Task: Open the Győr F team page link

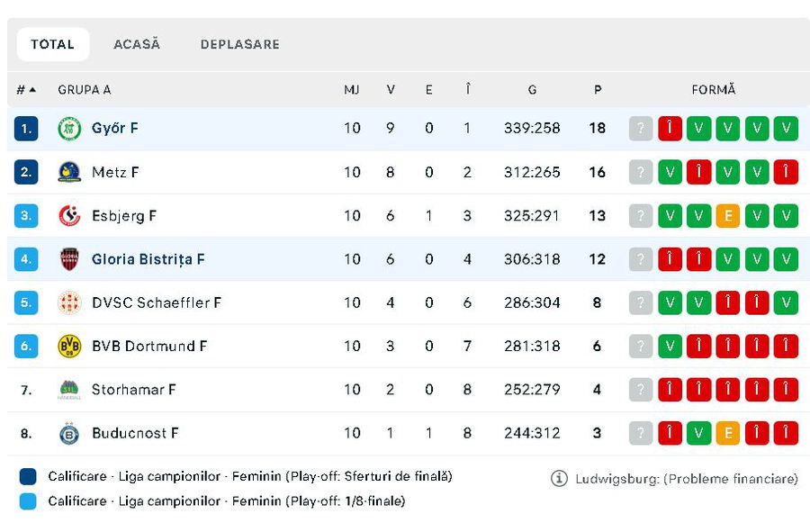Action: tap(115, 129)
